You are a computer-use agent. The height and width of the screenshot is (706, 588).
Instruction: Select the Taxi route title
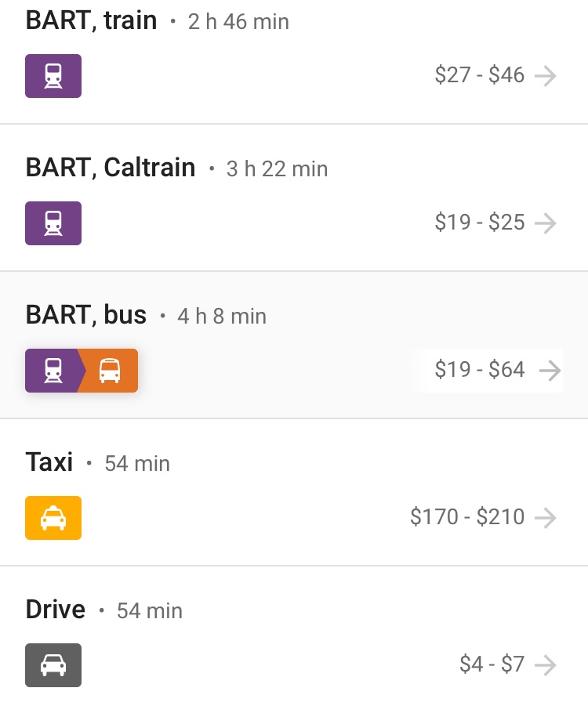click(49, 462)
